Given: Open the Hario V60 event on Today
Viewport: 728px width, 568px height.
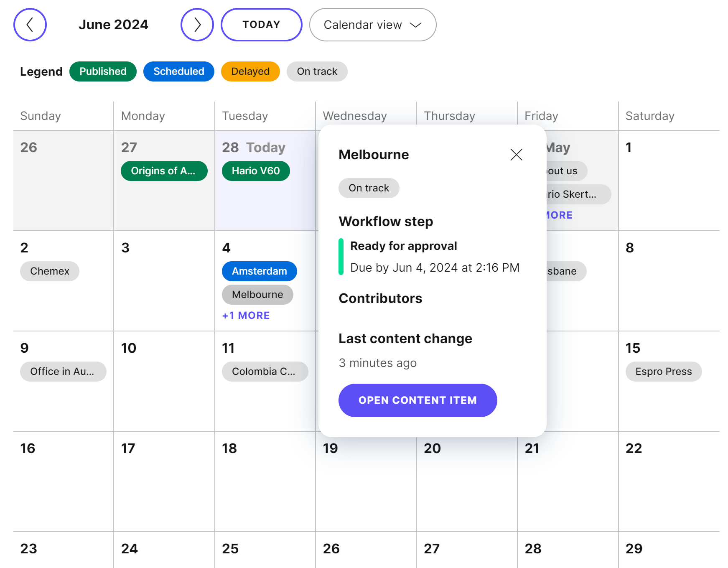Looking at the screenshot, I should [x=256, y=171].
